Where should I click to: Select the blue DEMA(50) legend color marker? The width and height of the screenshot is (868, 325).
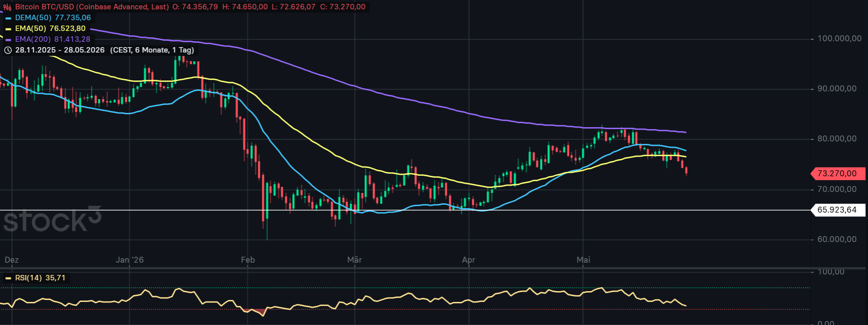coord(8,18)
